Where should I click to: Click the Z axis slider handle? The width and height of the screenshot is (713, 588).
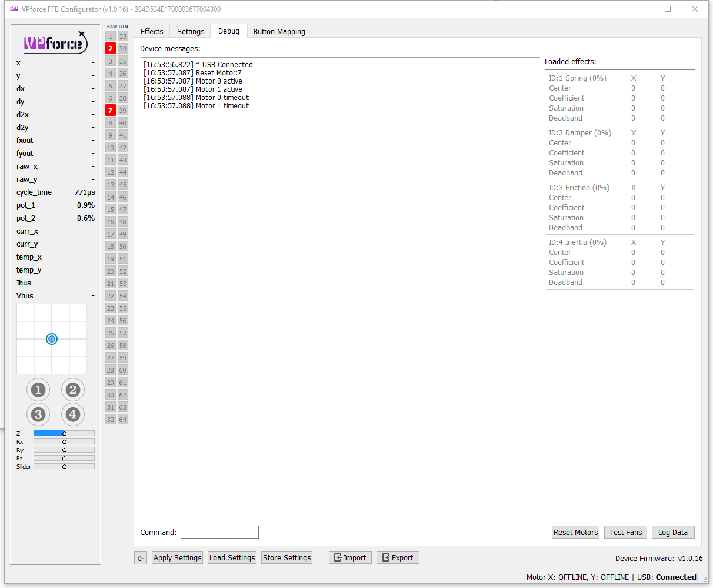point(64,433)
